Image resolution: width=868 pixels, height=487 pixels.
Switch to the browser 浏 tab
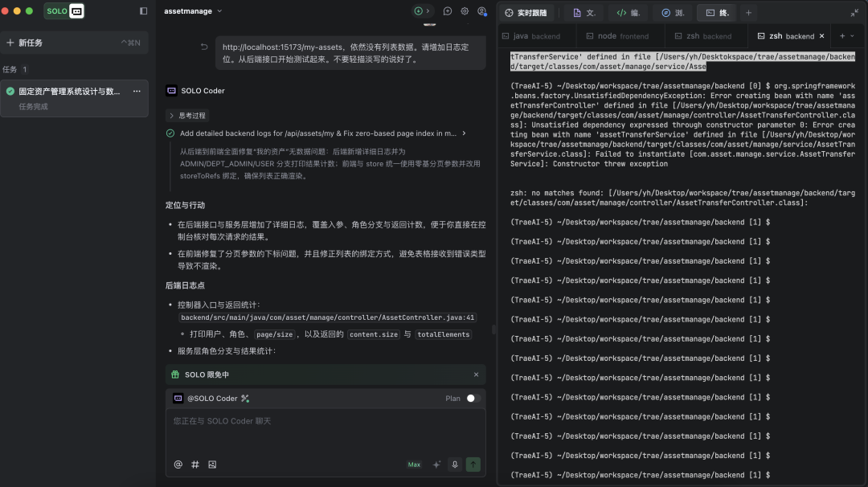[x=673, y=13]
